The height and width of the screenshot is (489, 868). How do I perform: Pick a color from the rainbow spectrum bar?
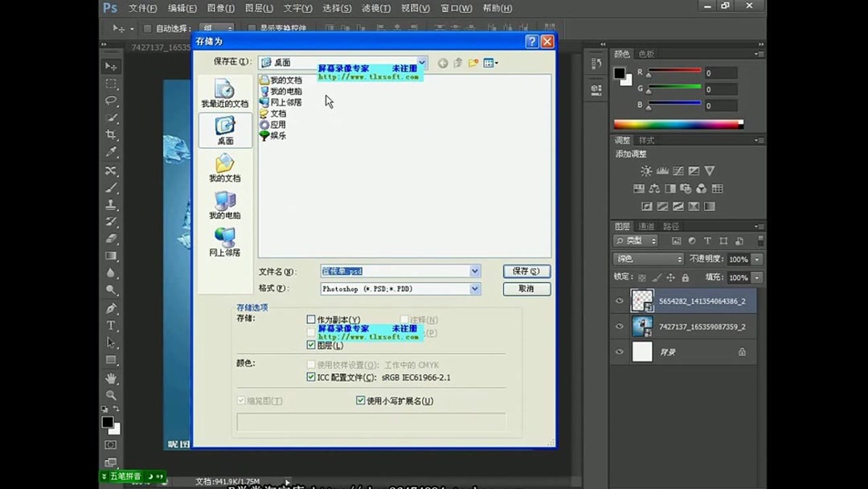[678, 123]
